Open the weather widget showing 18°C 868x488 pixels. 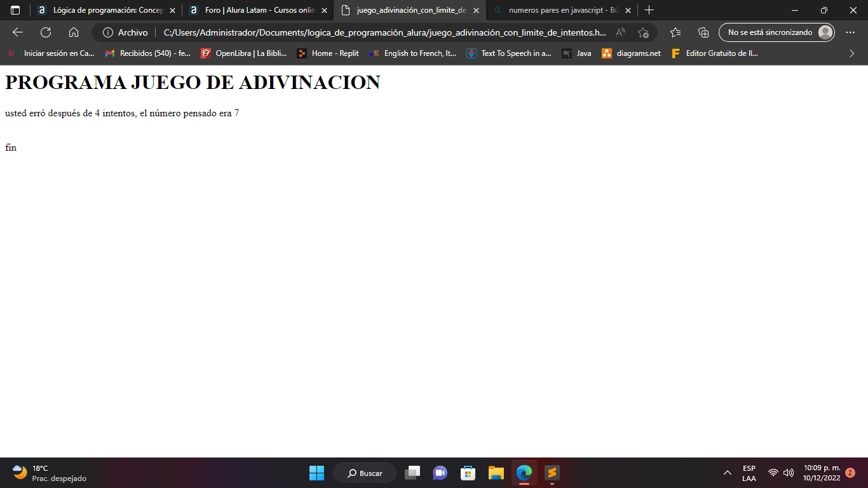pos(49,473)
